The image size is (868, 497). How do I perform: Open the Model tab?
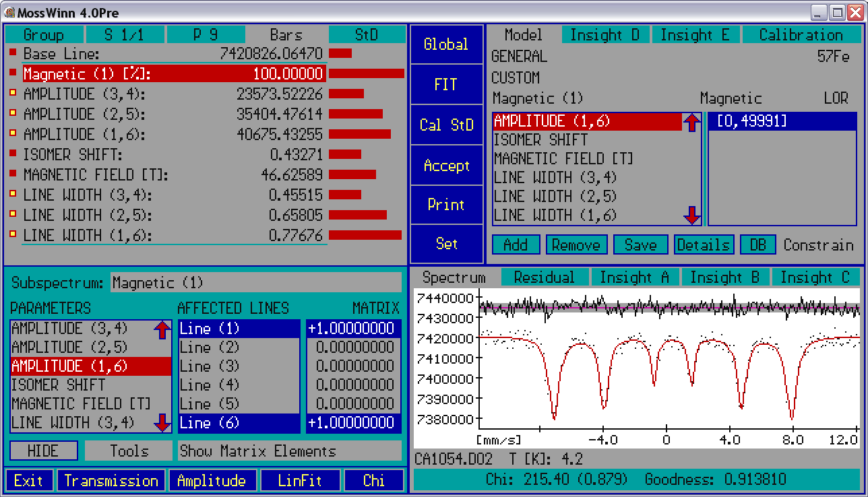coord(523,35)
